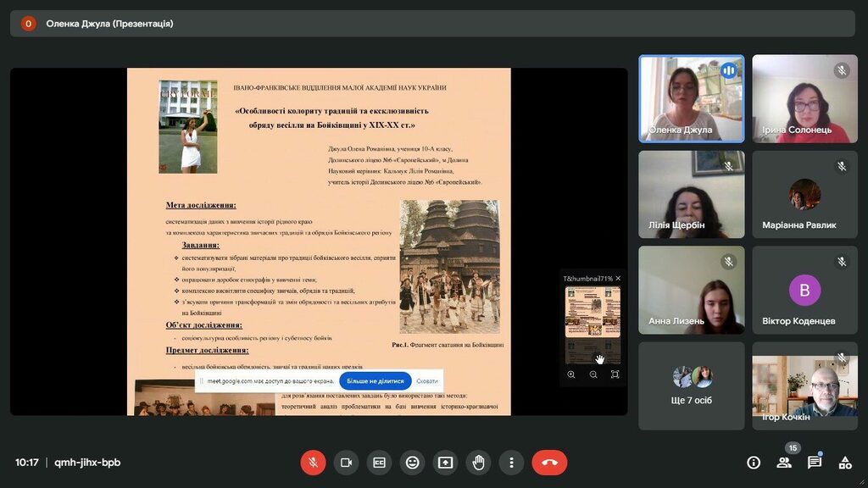The width and height of the screenshot is (868, 488).
Task: Open the meeting details info icon
Action: point(753,462)
